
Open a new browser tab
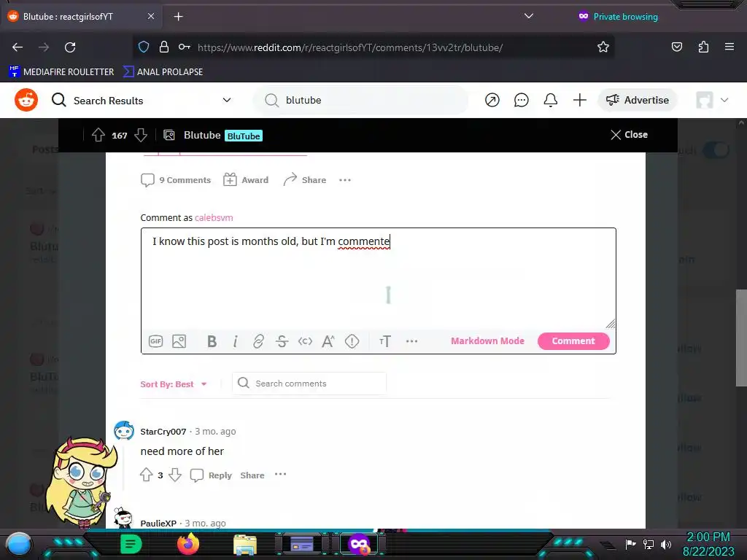tap(178, 17)
